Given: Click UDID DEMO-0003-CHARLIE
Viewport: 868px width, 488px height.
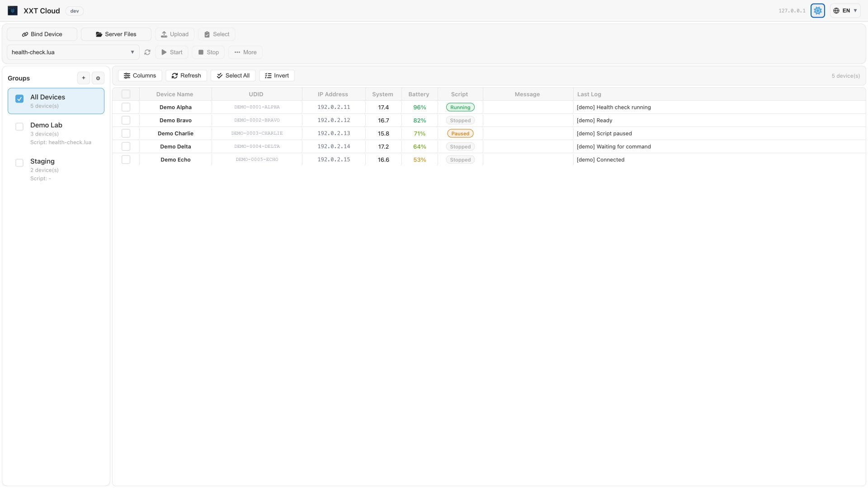Looking at the screenshot, I should pos(257,134).
